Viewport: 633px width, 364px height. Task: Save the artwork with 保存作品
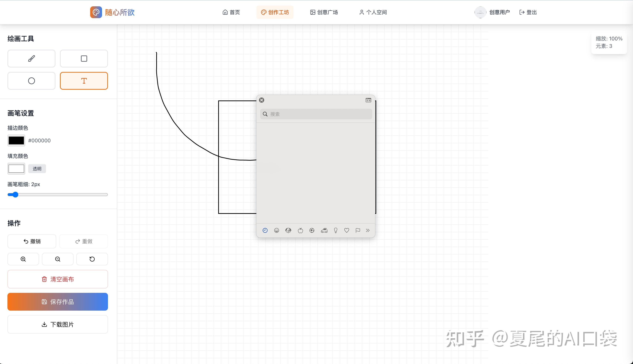point(58,302)
